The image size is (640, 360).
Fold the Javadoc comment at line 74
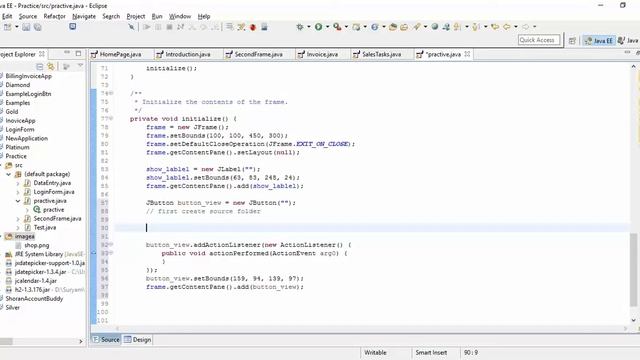coord(111,93)
